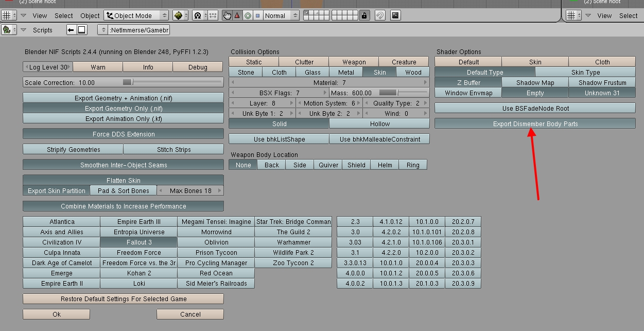Set log level to Warn

(98, 67)
